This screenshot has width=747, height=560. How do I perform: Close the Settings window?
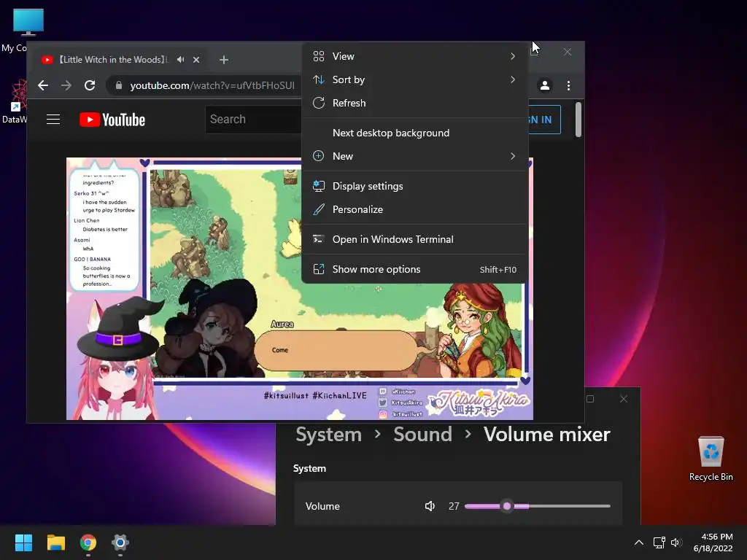pos(624,399)
